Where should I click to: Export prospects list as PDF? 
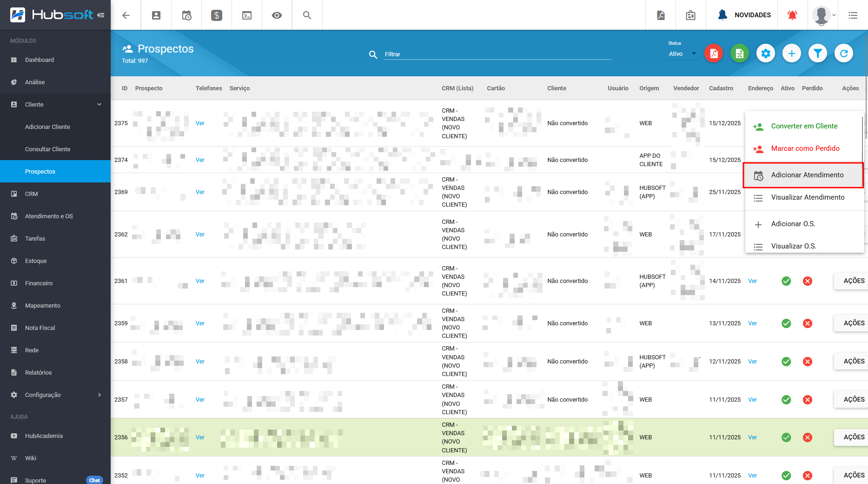point(714,54)
